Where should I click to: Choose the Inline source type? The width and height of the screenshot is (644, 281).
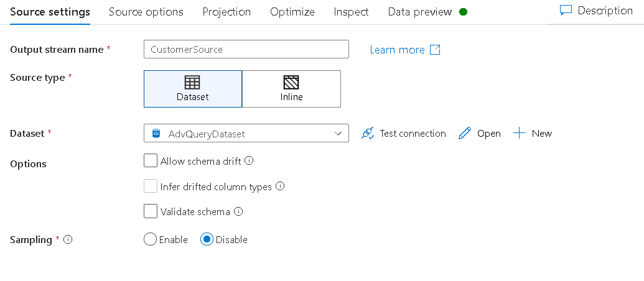291,89
